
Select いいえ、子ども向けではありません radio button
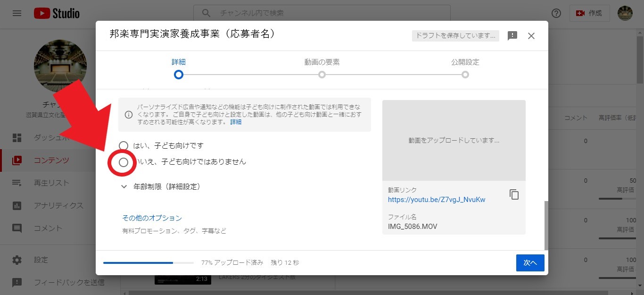point(124,162)
